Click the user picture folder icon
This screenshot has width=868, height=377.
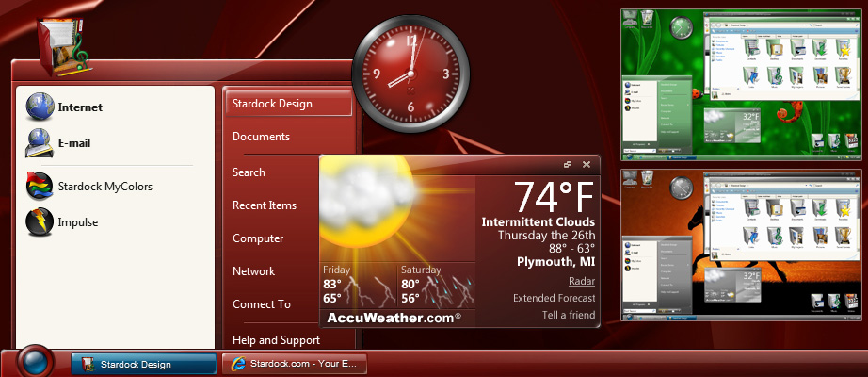61,46
